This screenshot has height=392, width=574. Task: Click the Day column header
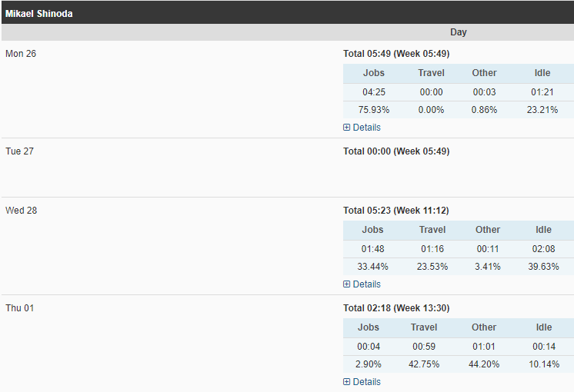[459, 32]
